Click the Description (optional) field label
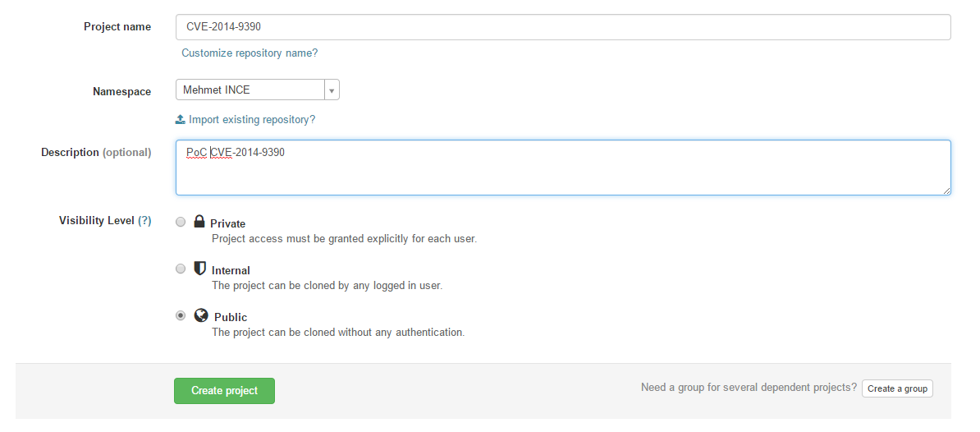 (x=96, y=153)
